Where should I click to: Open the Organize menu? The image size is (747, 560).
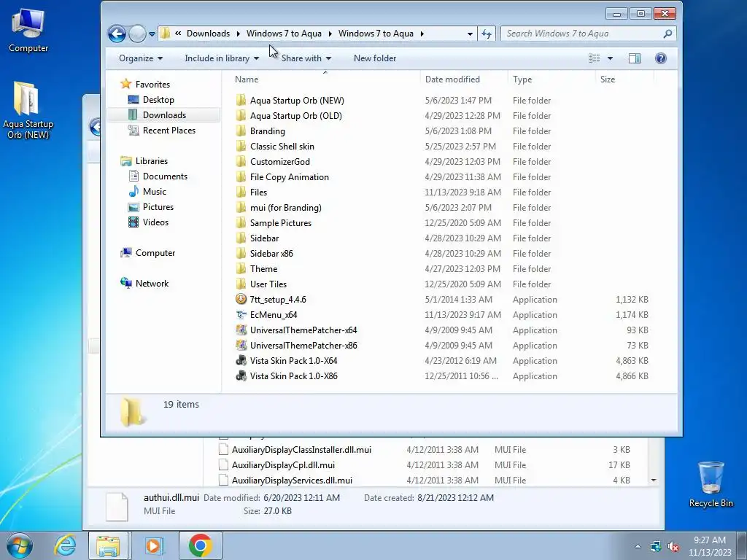pos(141,58)
